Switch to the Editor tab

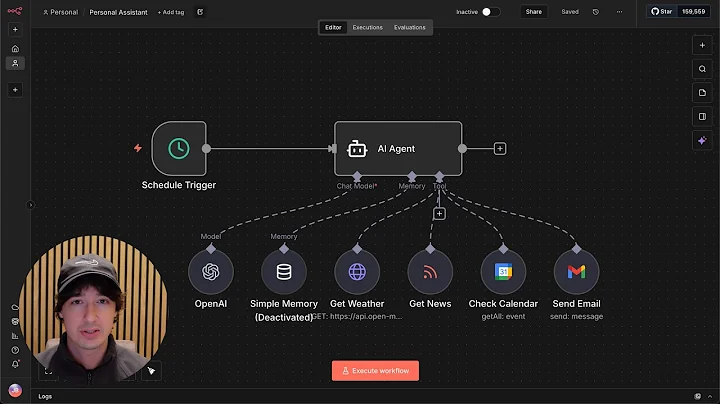pos(333,28)
